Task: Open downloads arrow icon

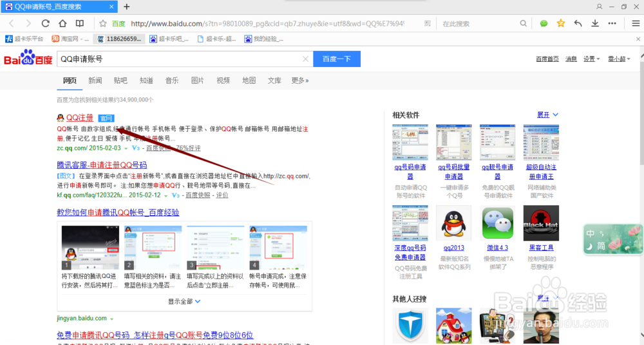Action: click(594, 23)
